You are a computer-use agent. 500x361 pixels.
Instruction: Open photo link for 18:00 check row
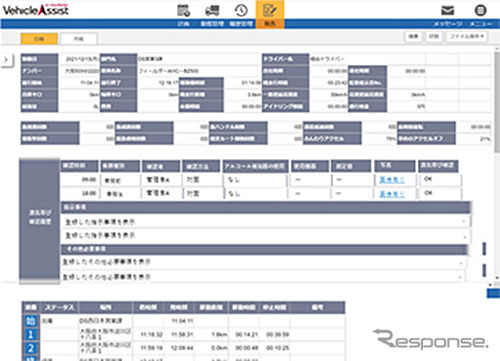392,194
